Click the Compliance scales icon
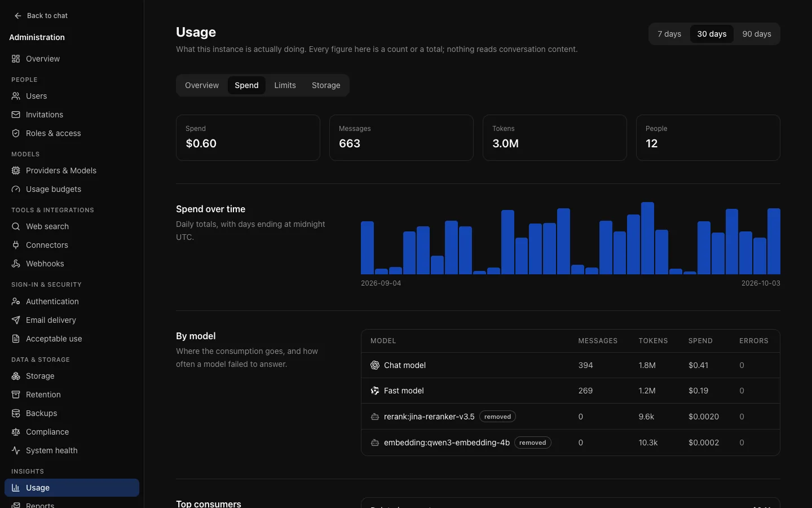Viewport: 812px width, 508px height. [x=16, y=432]
